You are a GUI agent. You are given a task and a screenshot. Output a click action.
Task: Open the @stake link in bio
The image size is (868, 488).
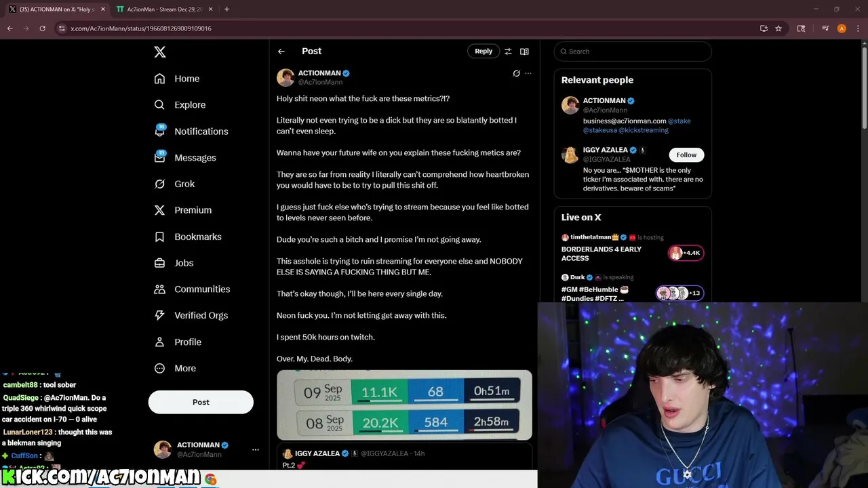coord(679,121)
